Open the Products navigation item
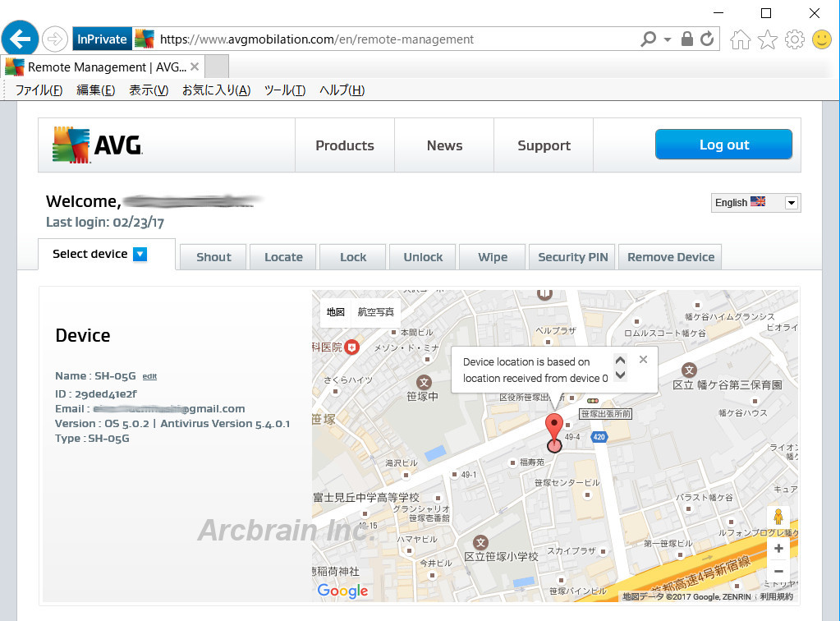The width and height of the screenshot is (840, 621). tap(345, 145)
